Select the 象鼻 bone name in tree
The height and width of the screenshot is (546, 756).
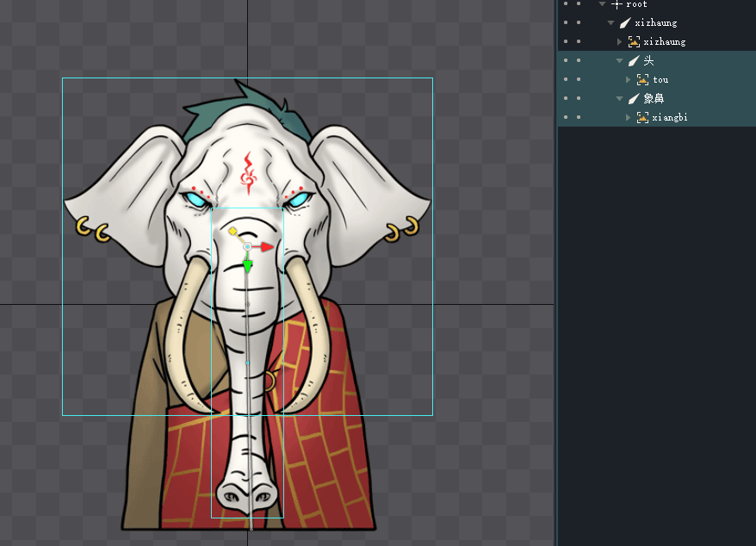click(654, 99)
